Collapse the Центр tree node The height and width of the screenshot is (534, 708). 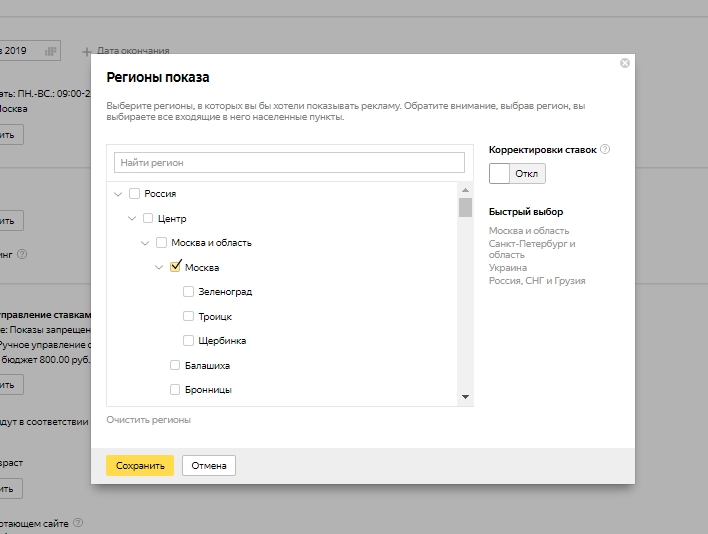[132, 218]
